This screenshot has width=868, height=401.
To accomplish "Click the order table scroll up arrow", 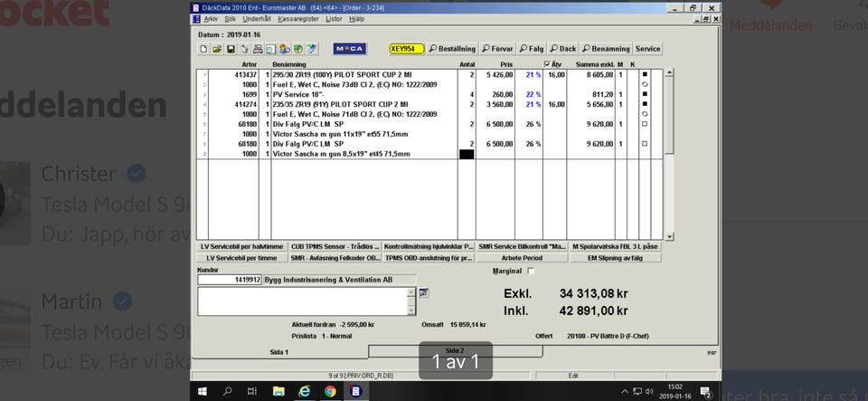I will pyautogui.click(x=669, y=72).
